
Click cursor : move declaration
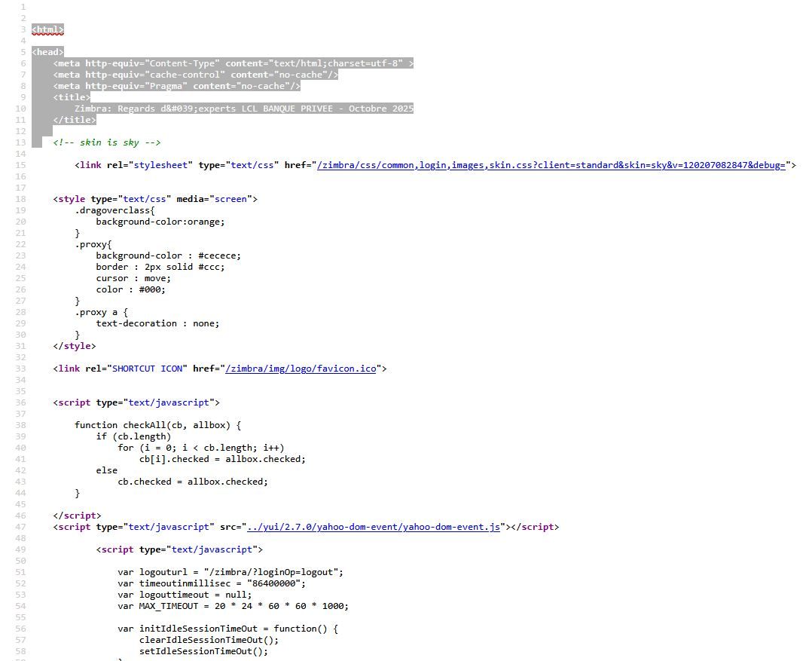point(133,278)
